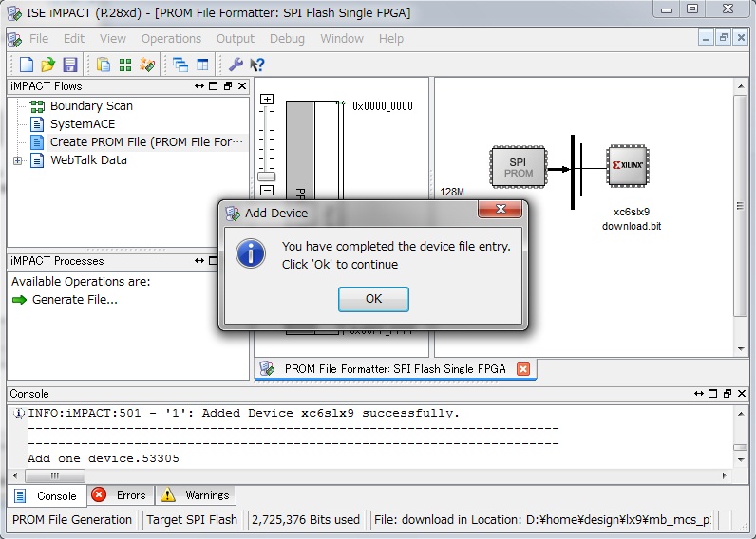Click the xc6slx9 device label
Image resolution: width=756 pixels, height=539 pixels.
coord(632,212)
